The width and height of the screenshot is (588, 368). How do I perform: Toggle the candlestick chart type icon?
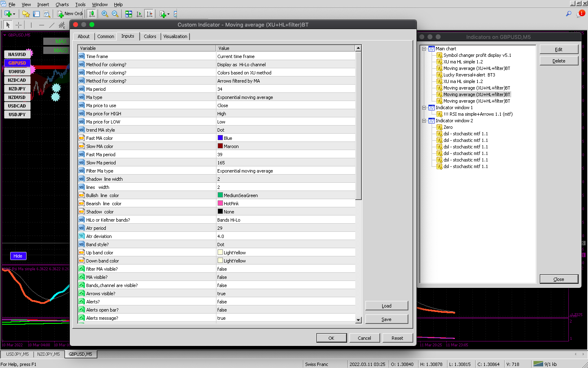92,14
